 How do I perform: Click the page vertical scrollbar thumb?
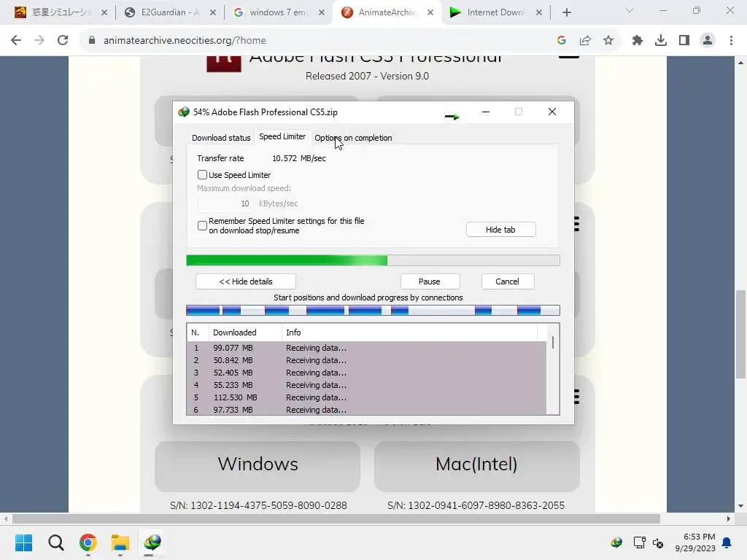coord(741,333)
